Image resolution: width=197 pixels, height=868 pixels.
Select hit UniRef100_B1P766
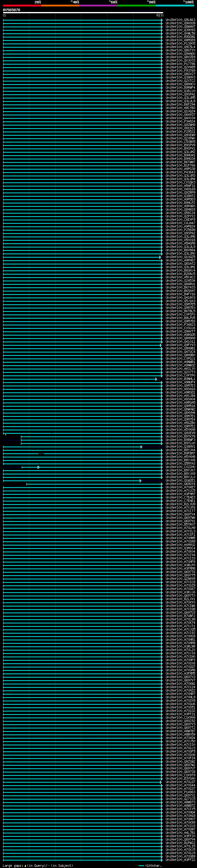pos(180,165)
